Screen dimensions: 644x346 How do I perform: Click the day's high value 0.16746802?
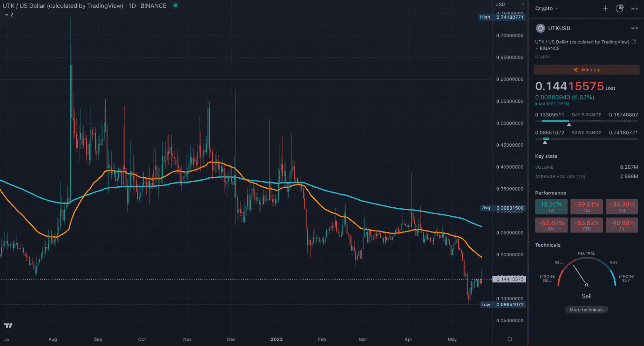[x=623, y=115]
